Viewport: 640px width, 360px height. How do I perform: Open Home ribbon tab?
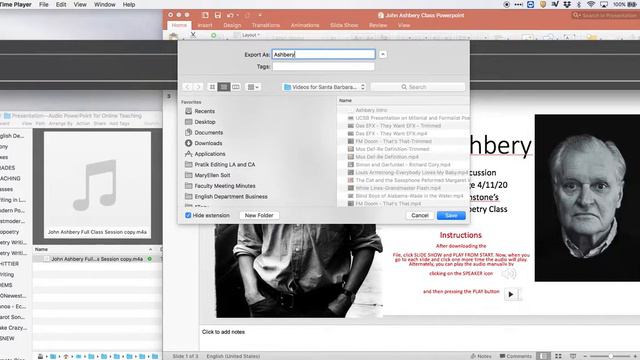click(179, 25)
